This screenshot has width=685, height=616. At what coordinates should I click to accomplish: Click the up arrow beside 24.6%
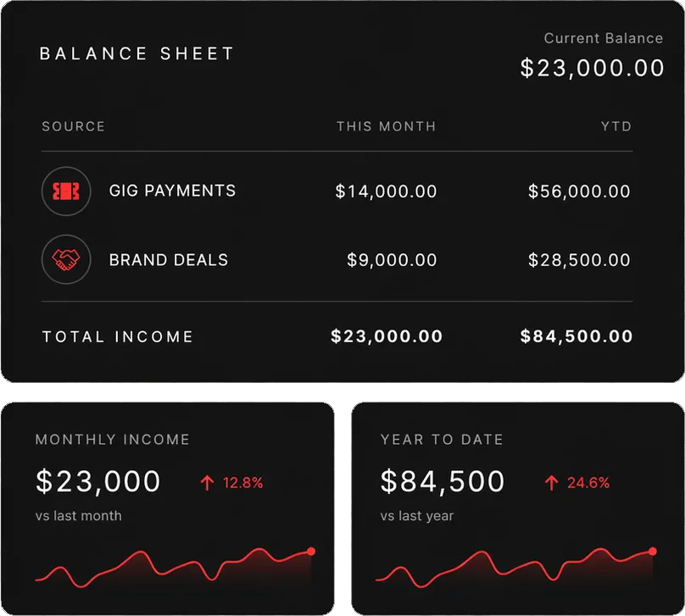click(552, 483)
